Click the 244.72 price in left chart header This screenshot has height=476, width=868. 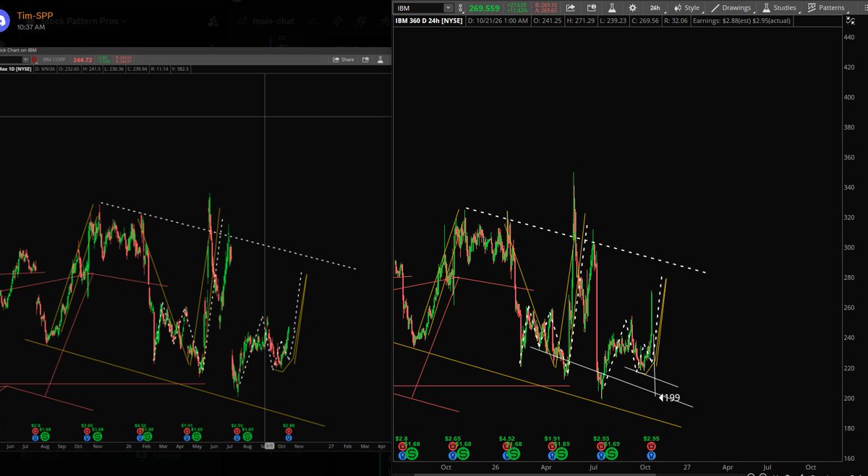click(x=82, y=60)
